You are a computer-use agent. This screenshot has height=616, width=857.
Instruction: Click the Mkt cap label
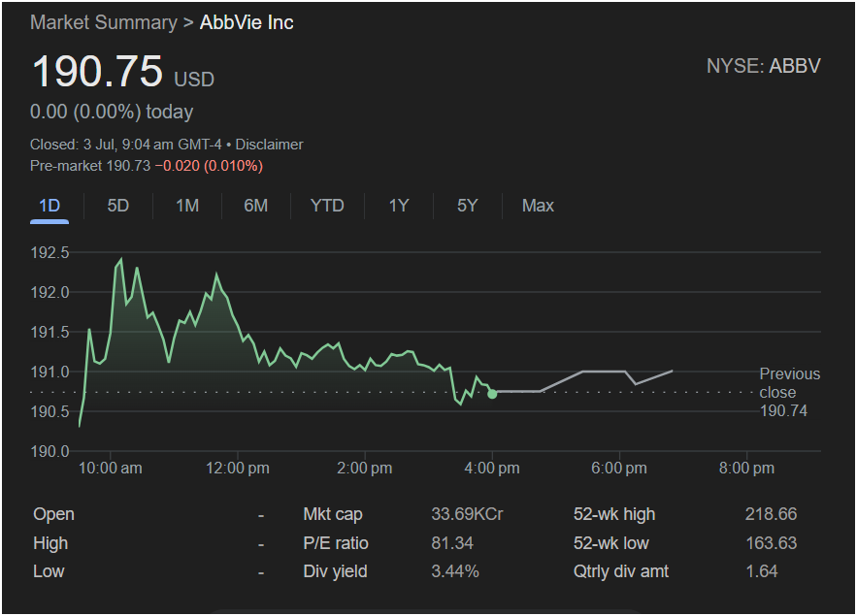(x=333, y=514)
